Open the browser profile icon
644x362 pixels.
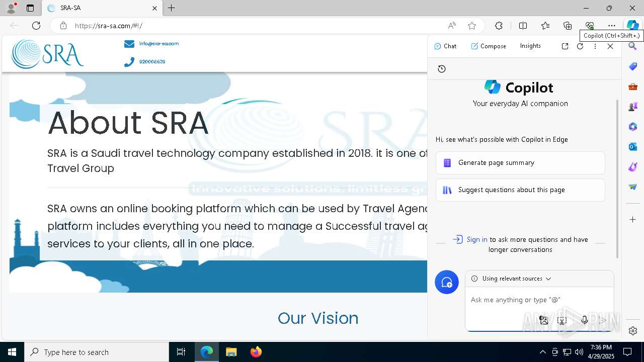(x=11, y=8)
